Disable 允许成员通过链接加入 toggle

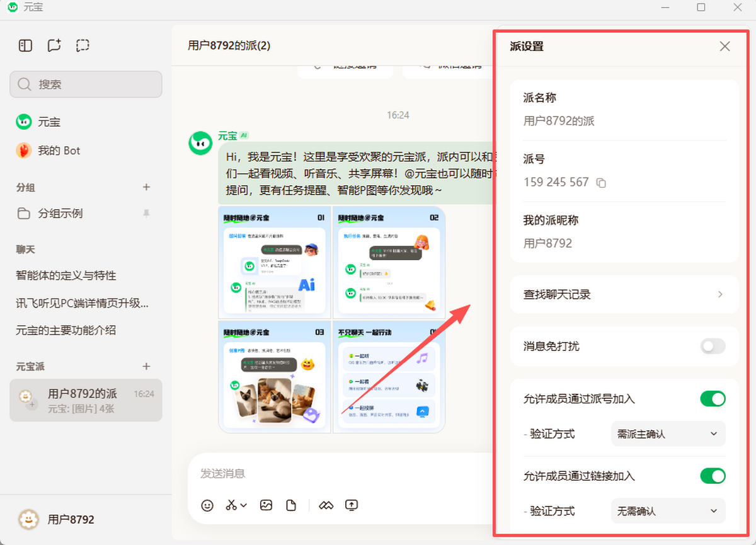713,476
